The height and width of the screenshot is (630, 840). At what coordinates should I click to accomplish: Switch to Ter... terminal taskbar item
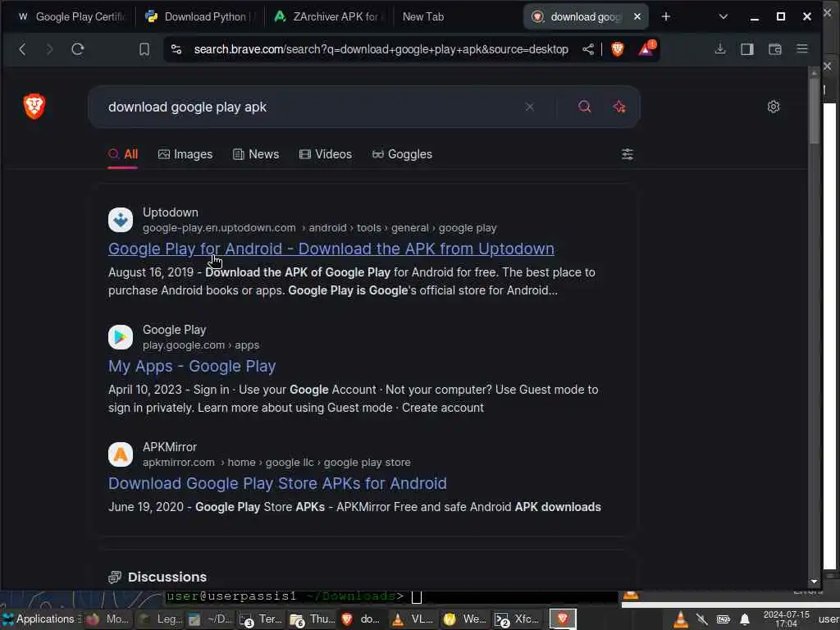click(x=261, y=619)
